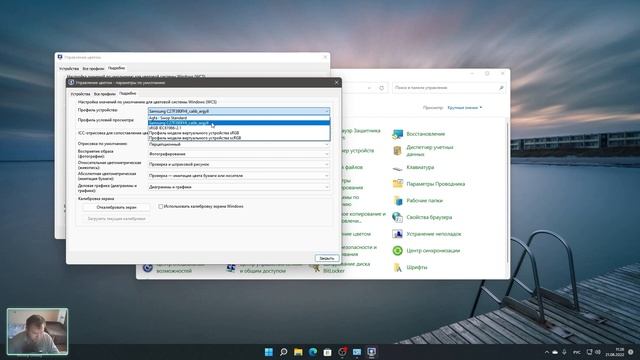This screenshot has height=360, width=640.
Task: Open the Рабочие папки icon
Action: 398,201
